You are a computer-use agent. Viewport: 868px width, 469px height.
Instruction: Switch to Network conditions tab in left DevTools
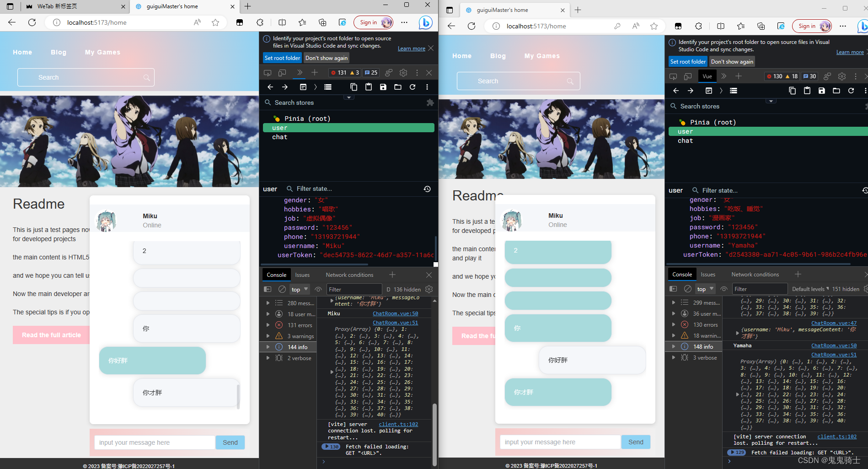point(349,275)
